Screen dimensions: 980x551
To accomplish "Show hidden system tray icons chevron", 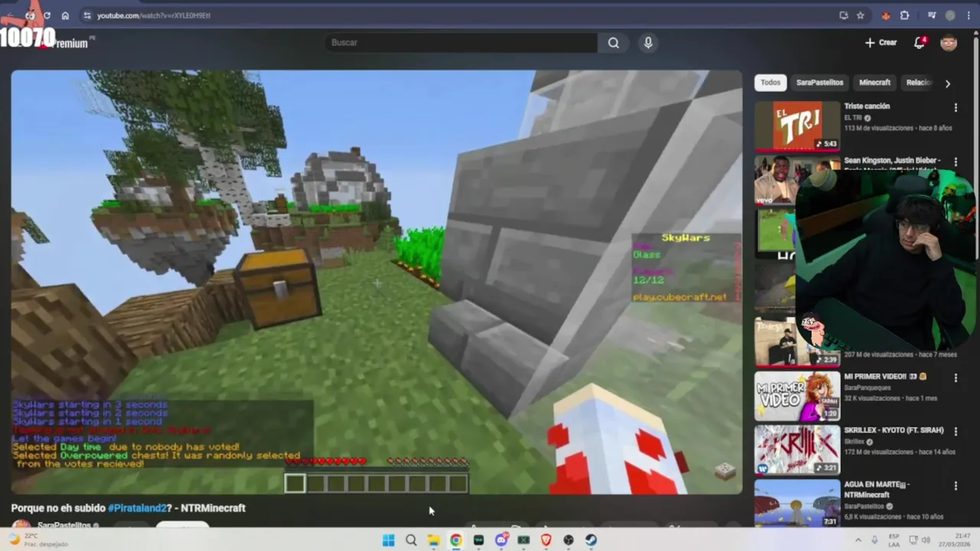I will pos(857,540).
